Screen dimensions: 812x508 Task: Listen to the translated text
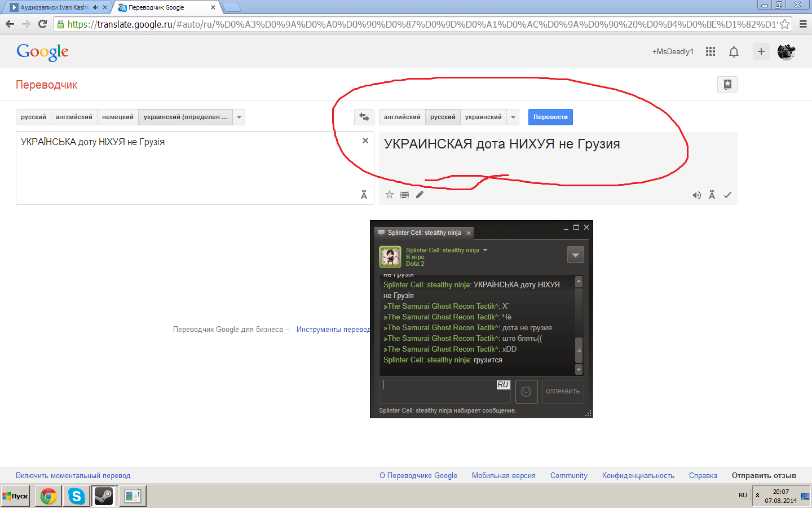tap(697, 195)
